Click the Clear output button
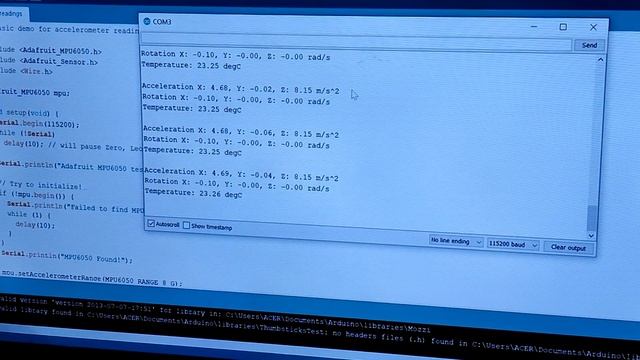640x360 pixels. [x=568, y=248]
